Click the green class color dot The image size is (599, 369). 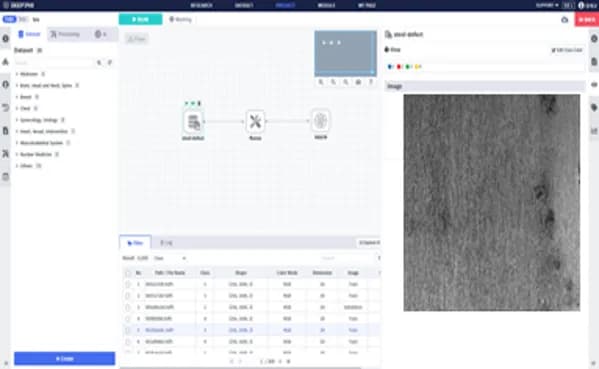pos(408,66)
